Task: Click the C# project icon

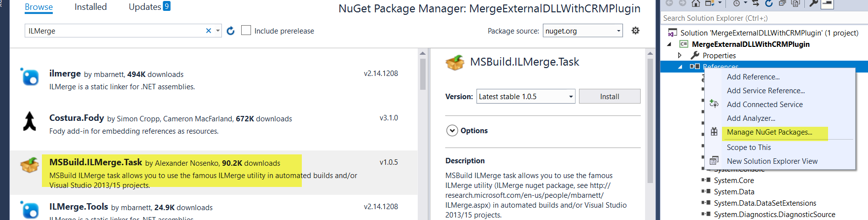Action: (684, 44)
